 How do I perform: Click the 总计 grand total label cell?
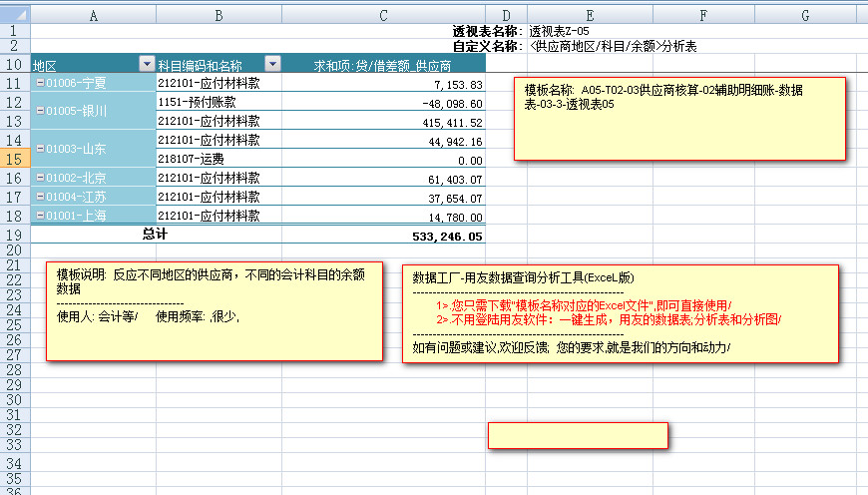155,236
